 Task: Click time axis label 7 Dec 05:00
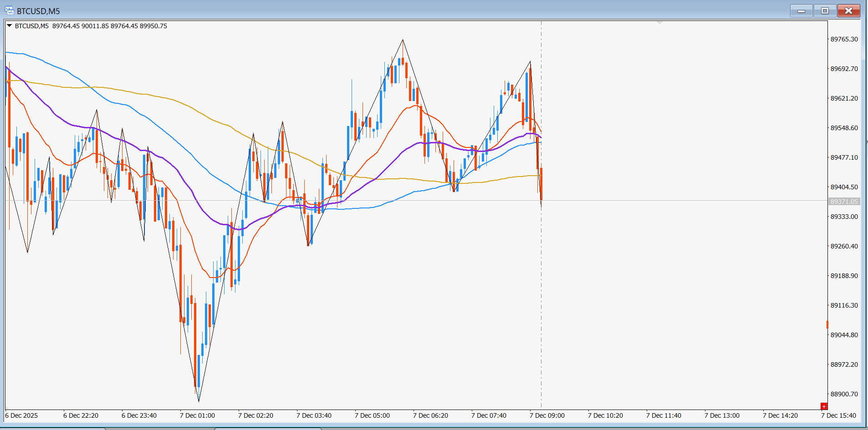pos(372,415)
